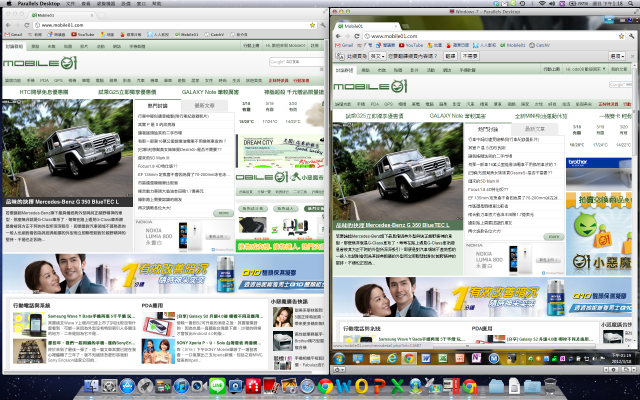Image resolution: width=640 pixels, height=400 pixels.
Task: Open language dropdown in translate bar
Action: 378,56
